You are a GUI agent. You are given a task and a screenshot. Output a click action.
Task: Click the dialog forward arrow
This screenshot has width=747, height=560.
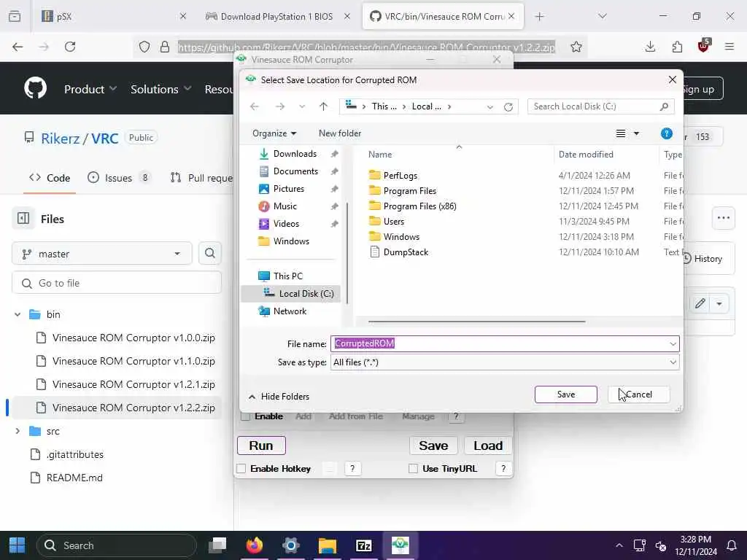(280, 106)
